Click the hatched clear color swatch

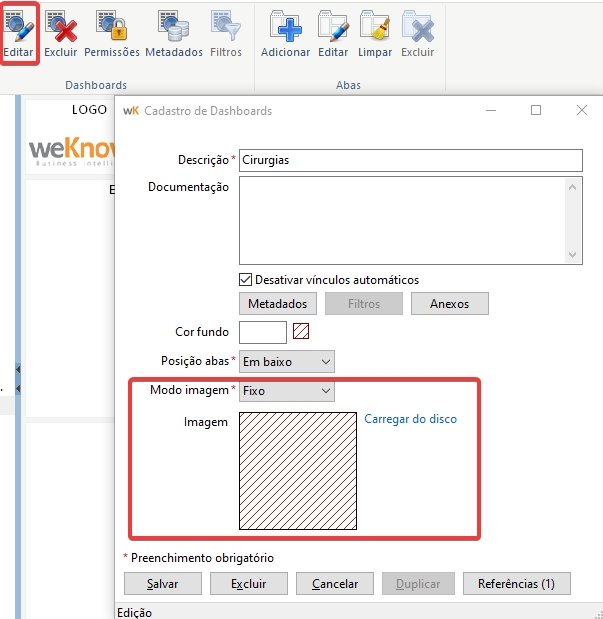click(x=301, y=332)
